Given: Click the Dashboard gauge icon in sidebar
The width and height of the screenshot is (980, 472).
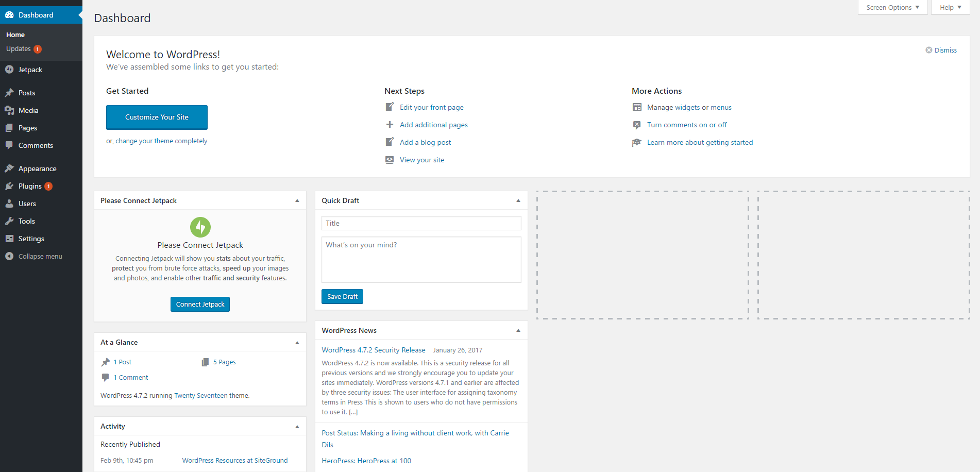Looking at the screenshot, I should pyautogui.click(x=9, y=15).
